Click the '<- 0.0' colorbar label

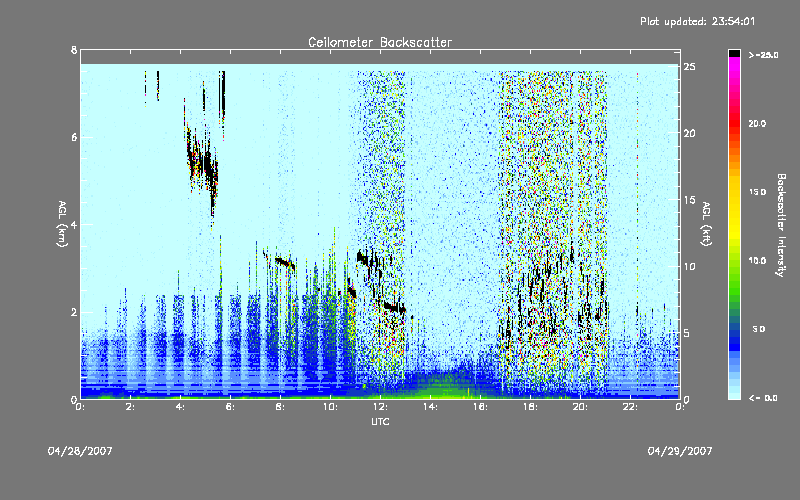[x=763, y=398]
